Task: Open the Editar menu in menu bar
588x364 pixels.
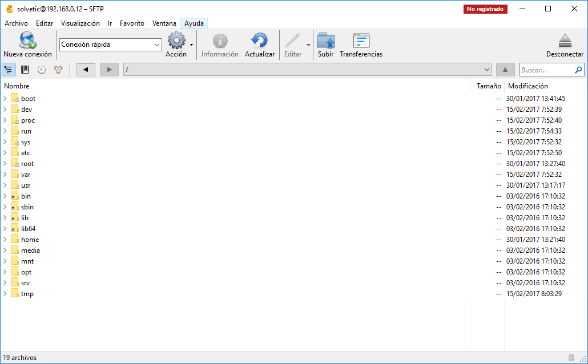Action: 45,23
